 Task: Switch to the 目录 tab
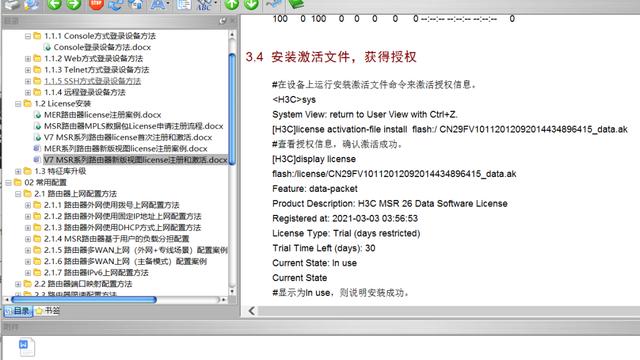(18, 311)
